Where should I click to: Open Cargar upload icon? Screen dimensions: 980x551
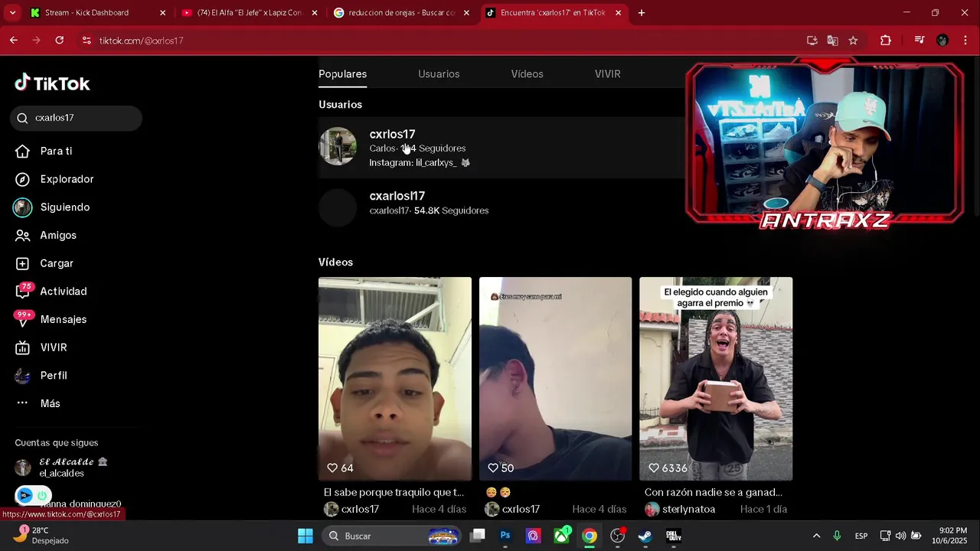23,263
